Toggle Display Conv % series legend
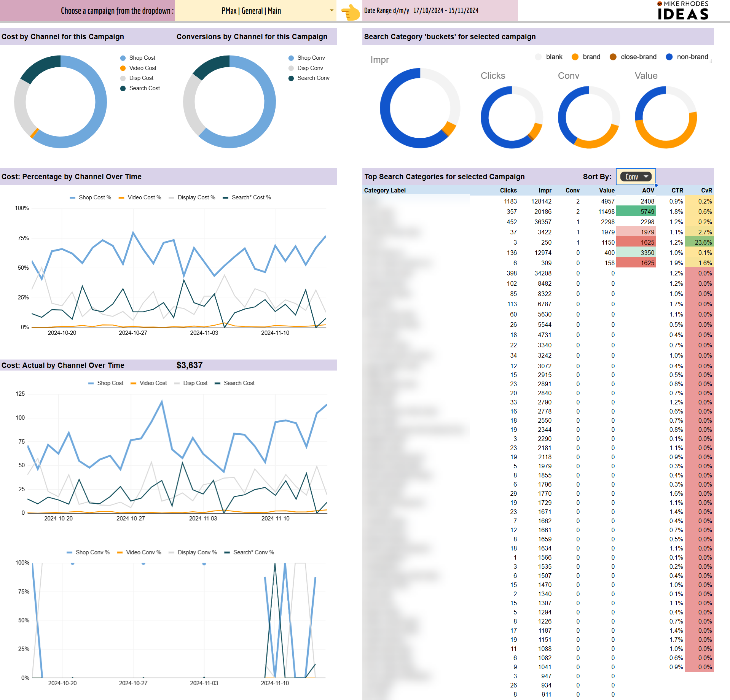The width and height of the screenshot is (730, 700). pyautogui.click(x=193, y=552)
